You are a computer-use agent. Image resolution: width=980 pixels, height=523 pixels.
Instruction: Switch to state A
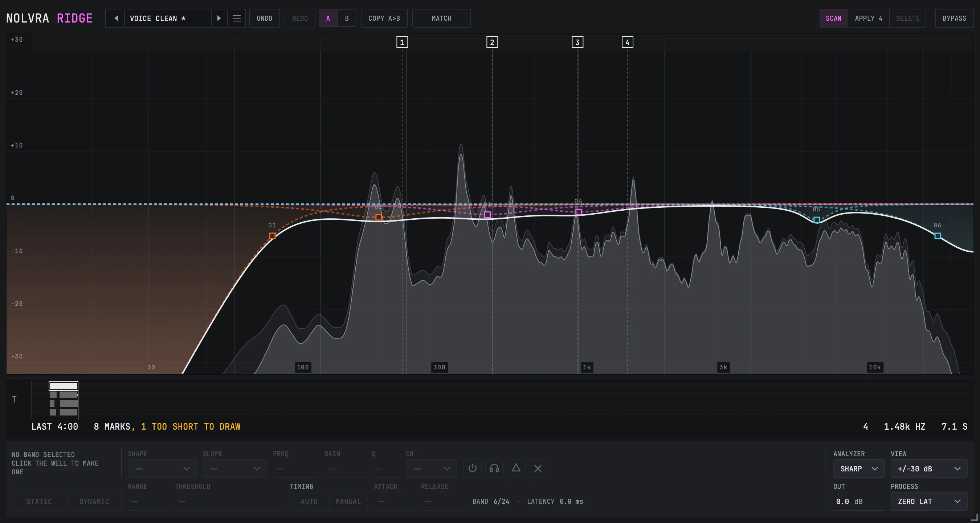coord(328,18)
